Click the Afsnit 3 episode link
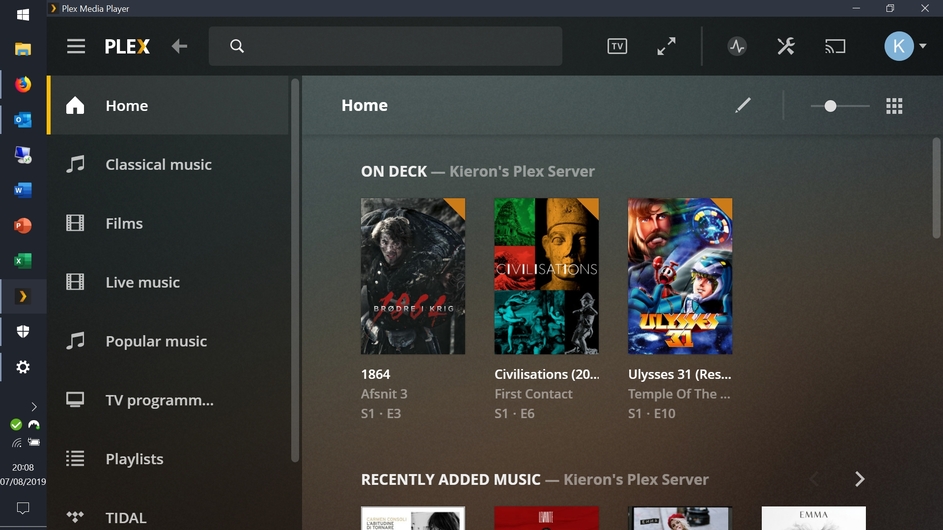 tap(384, 394)
